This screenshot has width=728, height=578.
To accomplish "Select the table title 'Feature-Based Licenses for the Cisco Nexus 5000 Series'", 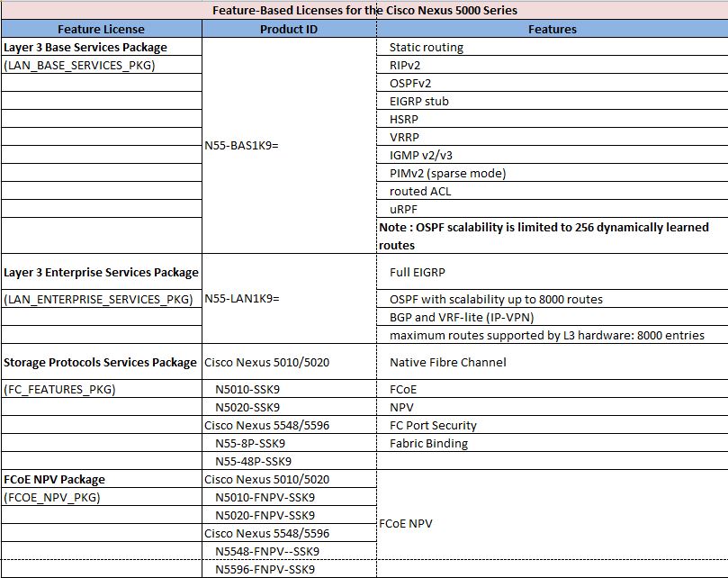I will point(364,10).
